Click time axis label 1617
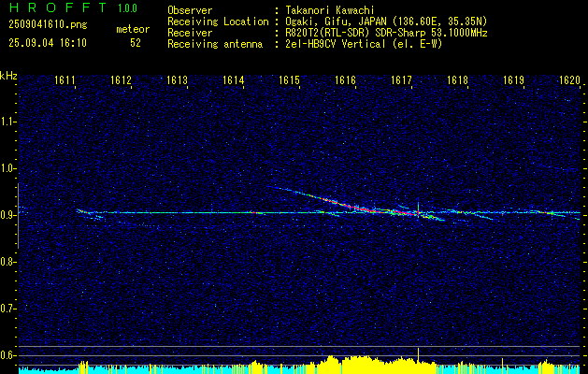The height and width of the screenshot is (374, 588). click(x=401, y=79)
